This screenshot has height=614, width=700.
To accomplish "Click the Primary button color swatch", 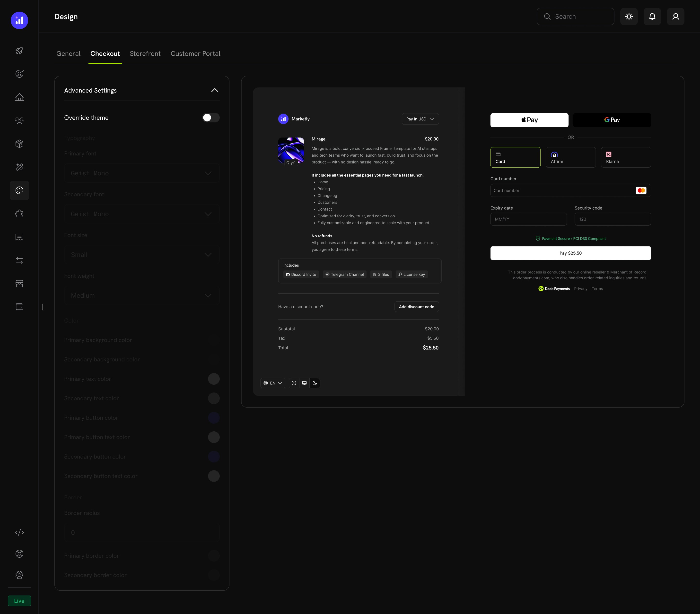I will pos(214,418).
